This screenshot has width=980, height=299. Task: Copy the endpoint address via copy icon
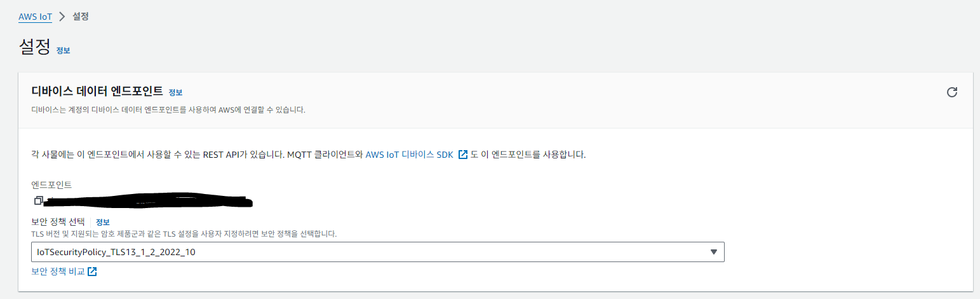pyautogui.click(x=39, y=200)
